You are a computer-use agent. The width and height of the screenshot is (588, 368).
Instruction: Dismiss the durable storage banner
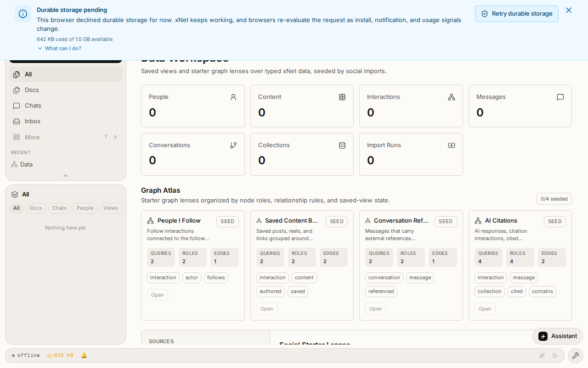click(569, 10)
